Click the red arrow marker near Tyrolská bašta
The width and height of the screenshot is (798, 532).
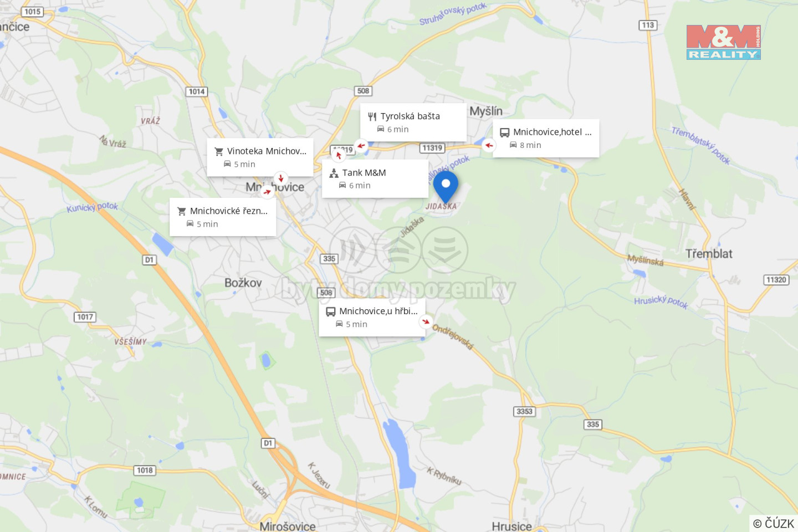[x=361, y=146]
